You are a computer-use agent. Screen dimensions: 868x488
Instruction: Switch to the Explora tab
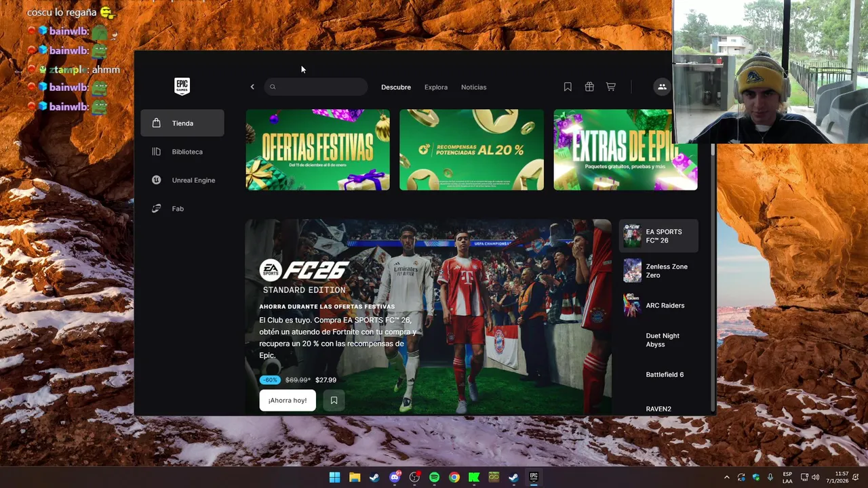click(436, 87)
